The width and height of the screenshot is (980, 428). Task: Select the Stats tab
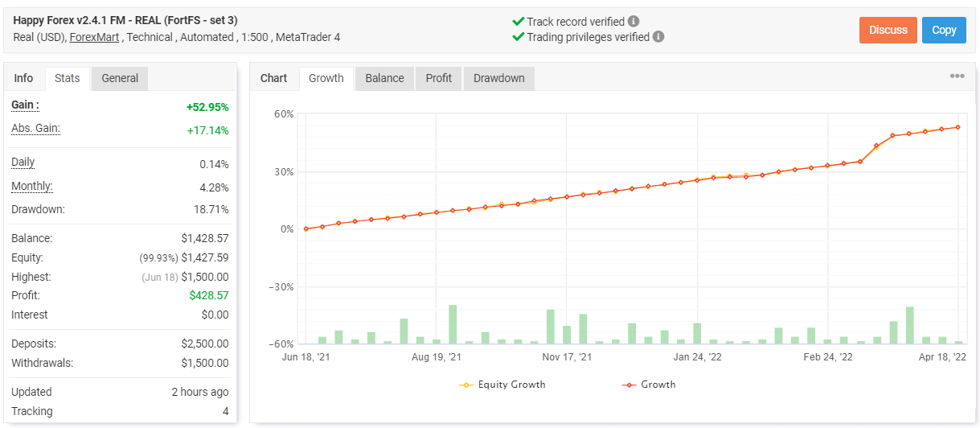click(68, 78)
